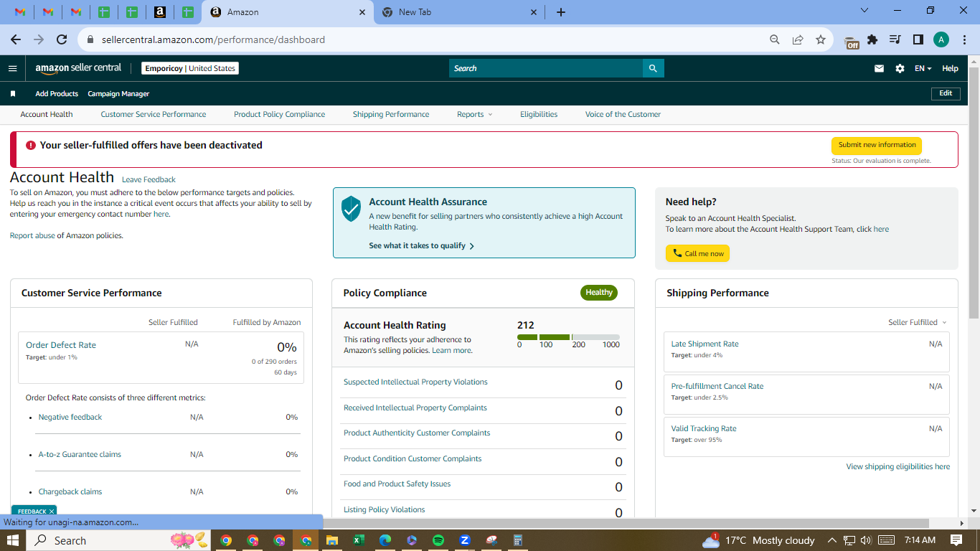This screenshot has height=551, width=980.
Task: Share this page from address bar
Action: pos(797,39)
